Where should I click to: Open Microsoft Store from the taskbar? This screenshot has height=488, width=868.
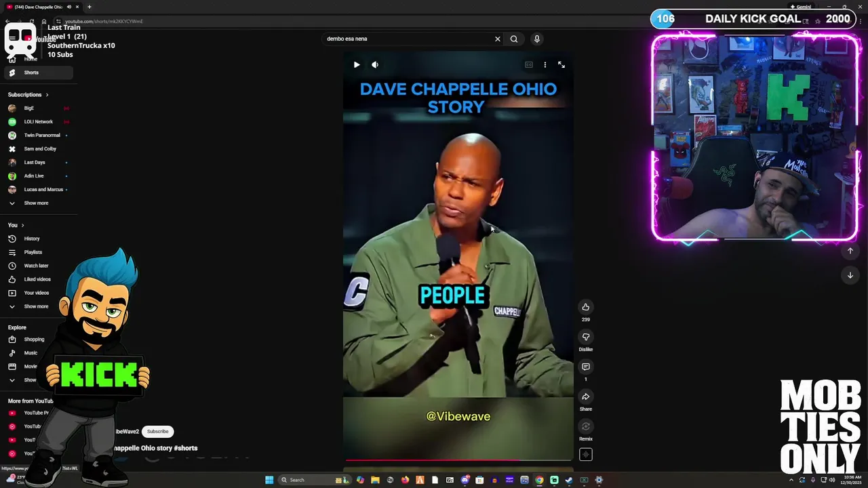click(479, 480)
